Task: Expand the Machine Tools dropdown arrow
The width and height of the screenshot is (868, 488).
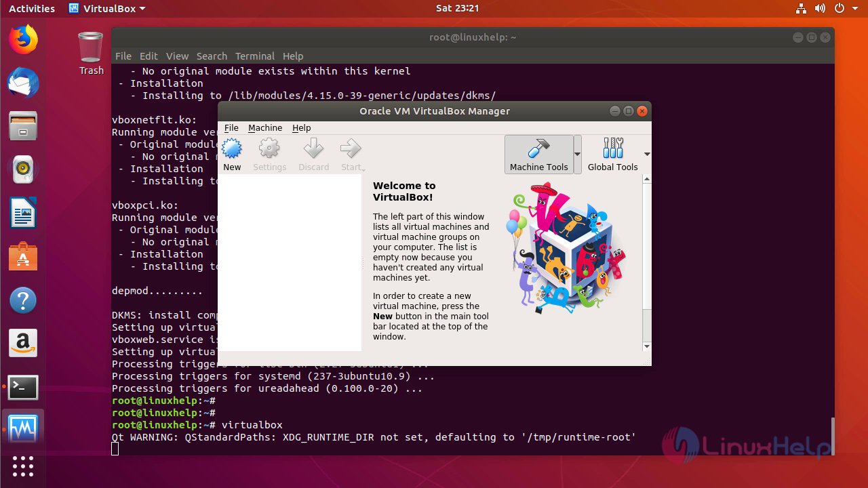Action: pyautogui.click(x=578, y=155)
